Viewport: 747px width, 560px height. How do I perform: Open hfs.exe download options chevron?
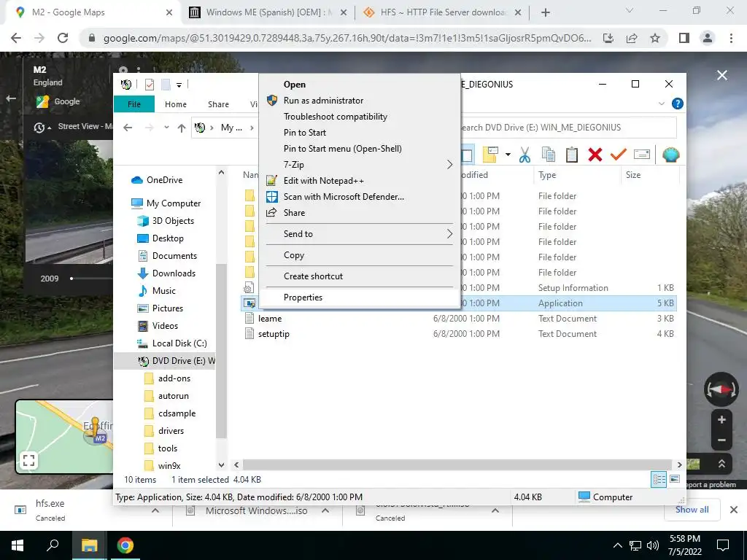155,510
